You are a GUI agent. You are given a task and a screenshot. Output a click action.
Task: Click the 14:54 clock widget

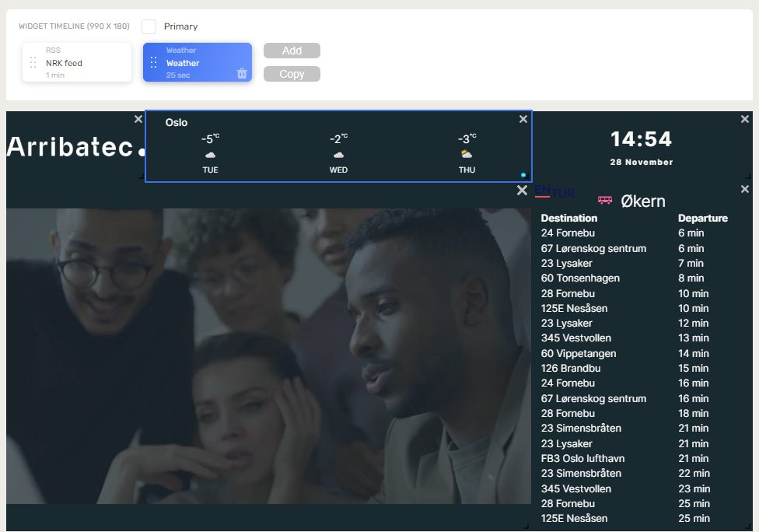tap(642, 147)
